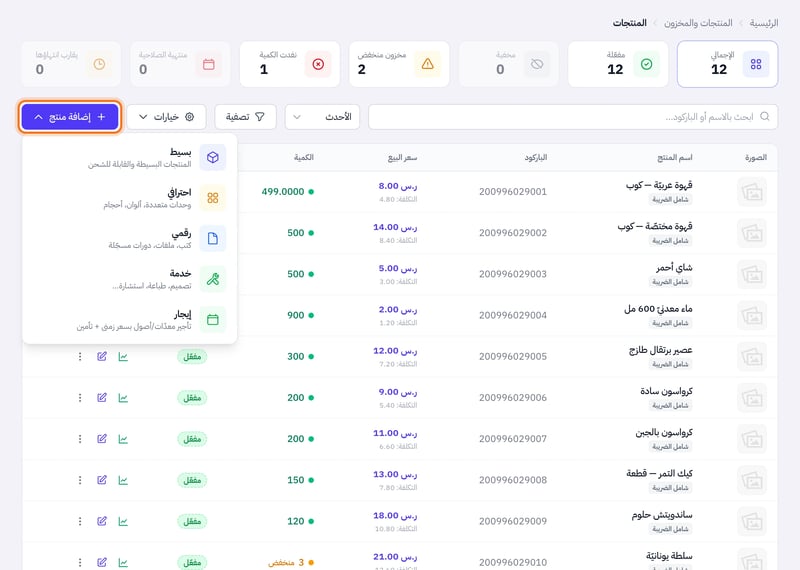The height and width of the screenshot is (570, 800).
Task: Open the الأحدث sort dropdown
Action: pyautogui.click(x=322, y=117)
